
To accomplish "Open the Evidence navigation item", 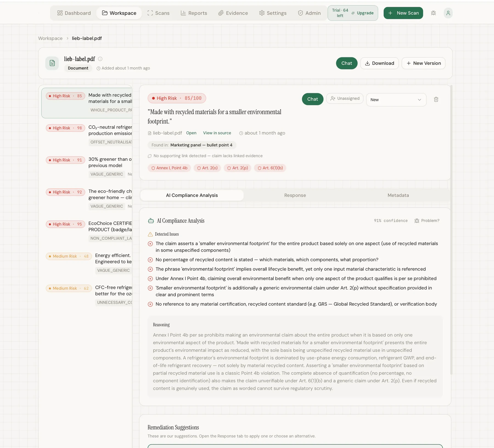I will click(233, 13).
